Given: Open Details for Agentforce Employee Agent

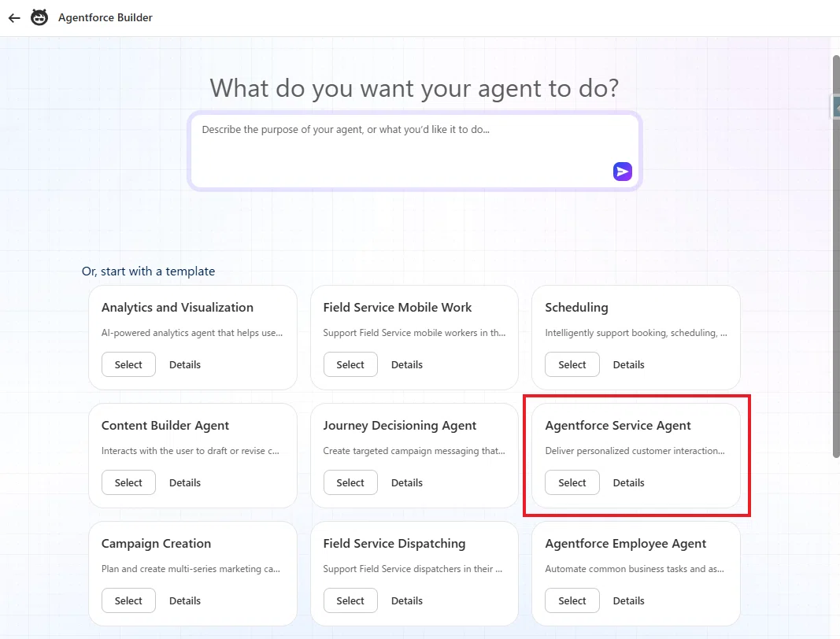Looking at the screenshot, I should pos(628,600).
